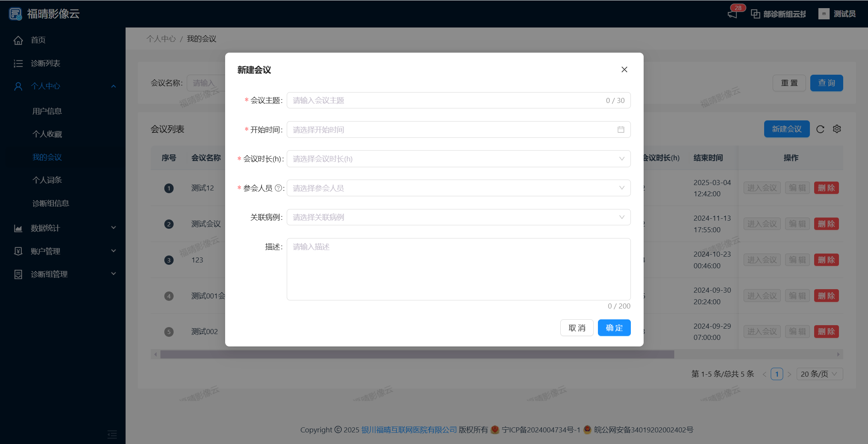Open the notification bell with badge 28
Image resolution: width=868 pixels, height=444 pixels.
tap(732, 14)
